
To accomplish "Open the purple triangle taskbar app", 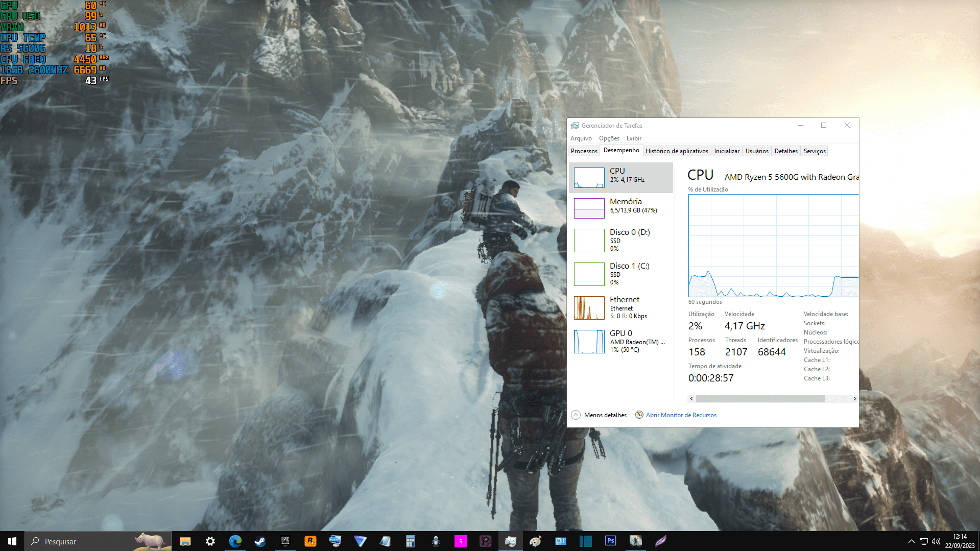I will coord(360,541).
